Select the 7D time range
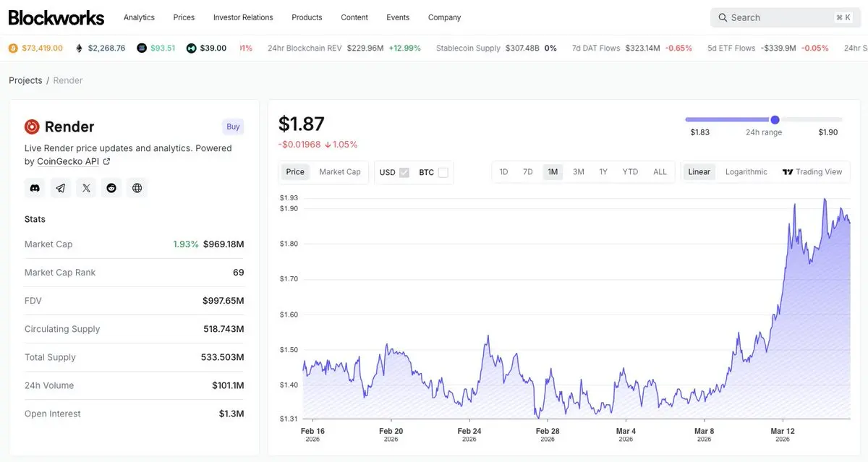Image resolution: width=868 pixels, height=462 pixels. click(528, 172)
